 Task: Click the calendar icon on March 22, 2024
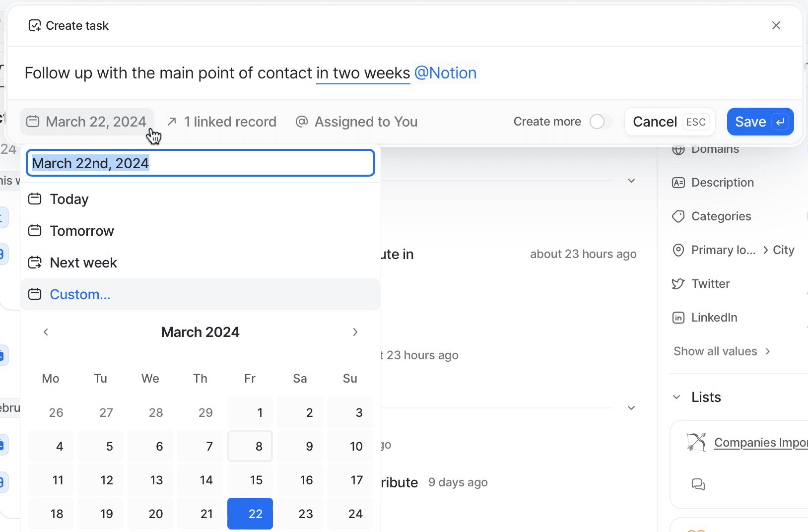click(x=32, y=121)
